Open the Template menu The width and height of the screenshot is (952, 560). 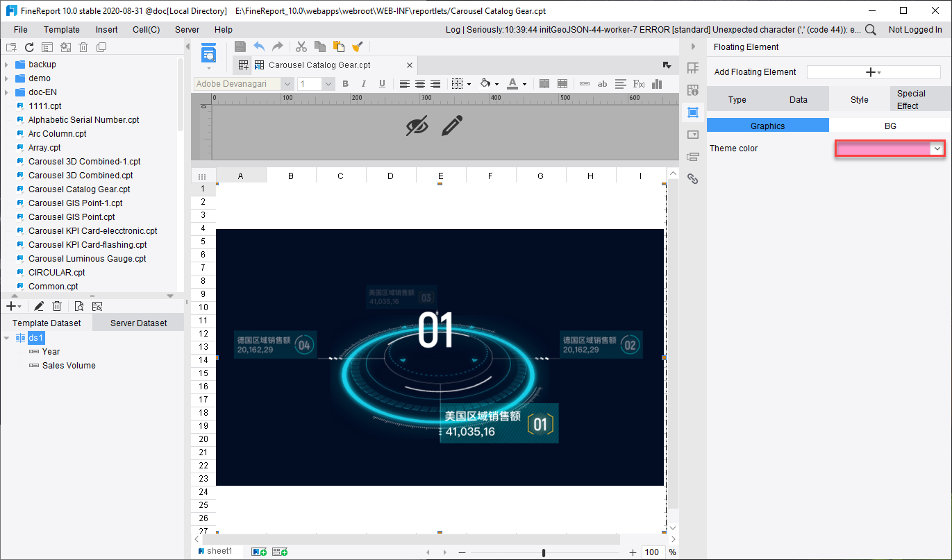coord(62,30)
